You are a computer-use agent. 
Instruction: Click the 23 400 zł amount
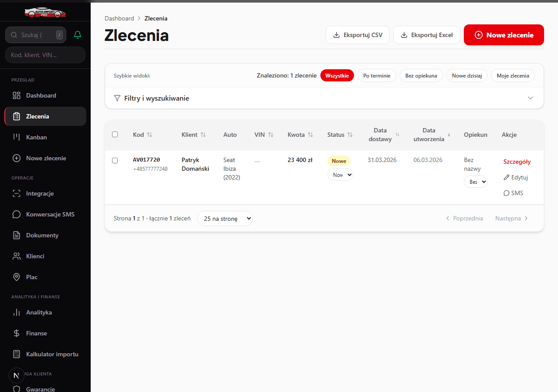tap(300, 160)
